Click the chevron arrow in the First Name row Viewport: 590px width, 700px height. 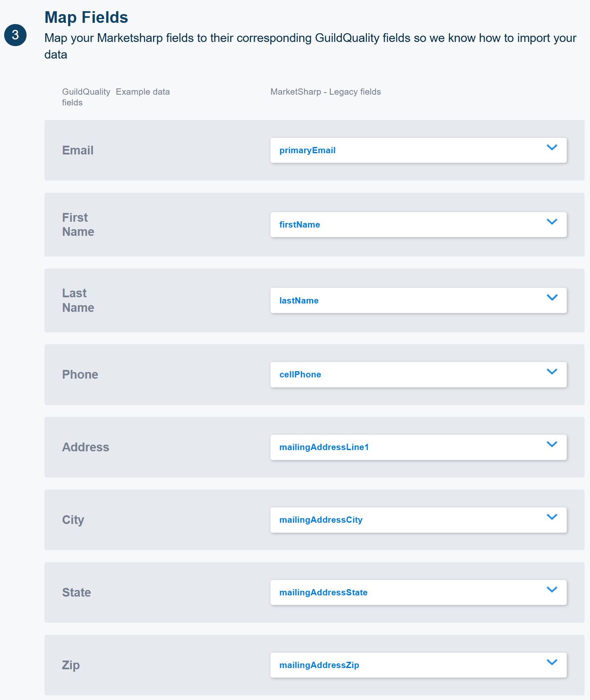coord(552,222)
